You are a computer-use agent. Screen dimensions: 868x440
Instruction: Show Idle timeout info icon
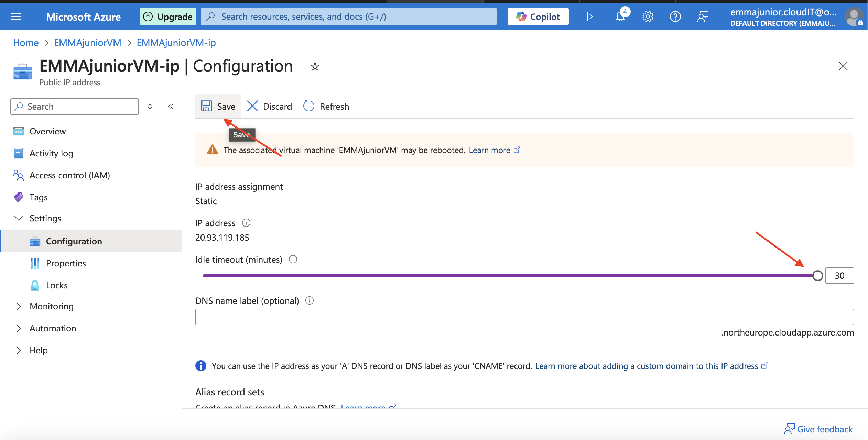(x=293, y=259)
